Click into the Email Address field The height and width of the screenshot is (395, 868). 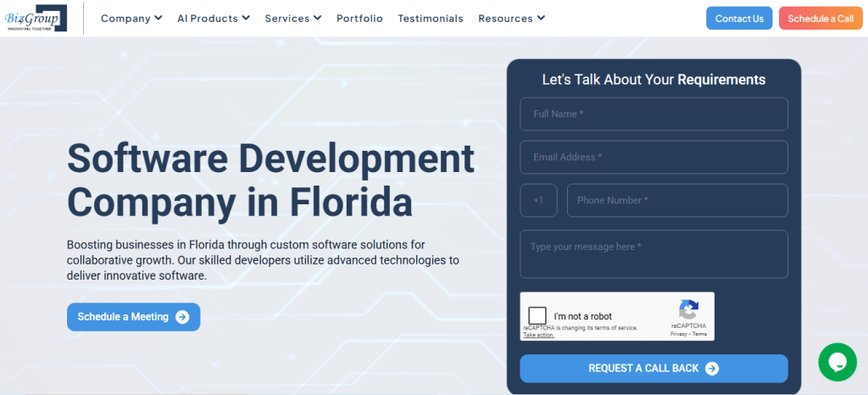[654, 157]
